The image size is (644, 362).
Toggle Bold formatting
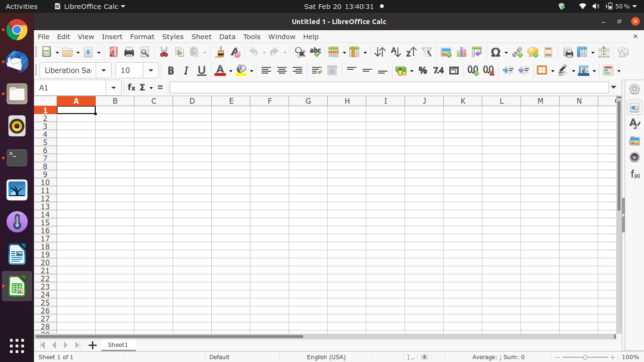click(171, 70)
